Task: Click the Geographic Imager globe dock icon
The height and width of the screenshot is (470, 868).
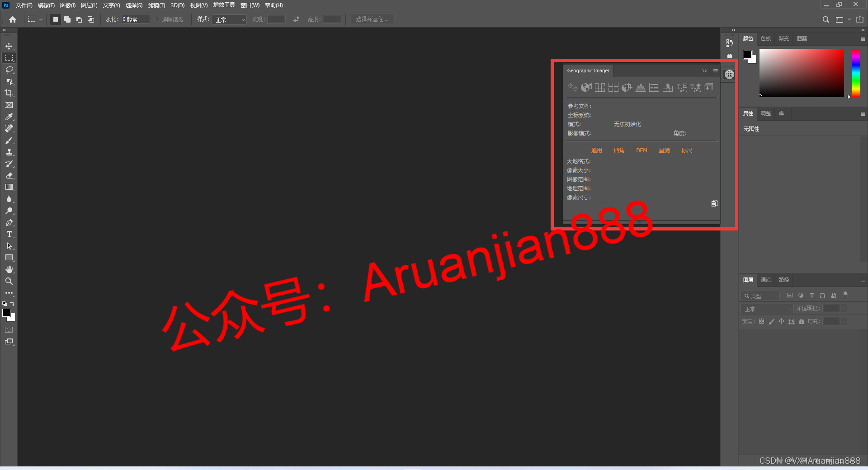Action: click(x=729, y=75)
